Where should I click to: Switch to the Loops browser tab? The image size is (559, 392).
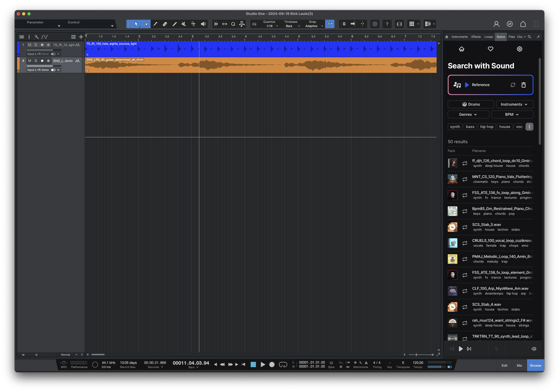[x=488, y=37]
